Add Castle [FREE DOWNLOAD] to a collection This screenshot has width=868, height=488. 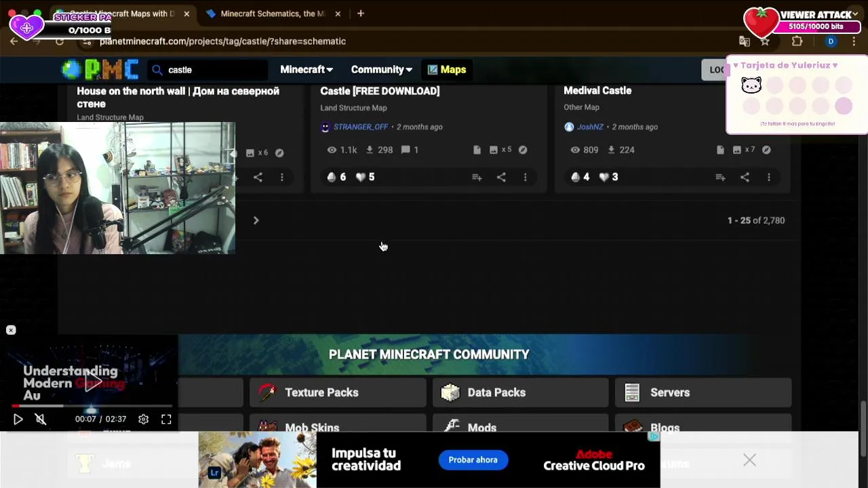477,177
